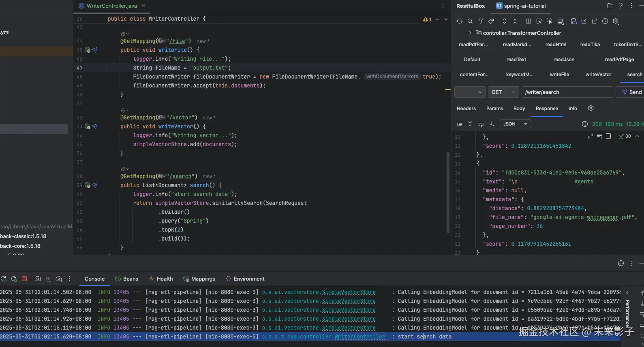This screenshot has height=347, width=644.
Task: Click the globe icon beside status 200
Action: click(584, 124)
